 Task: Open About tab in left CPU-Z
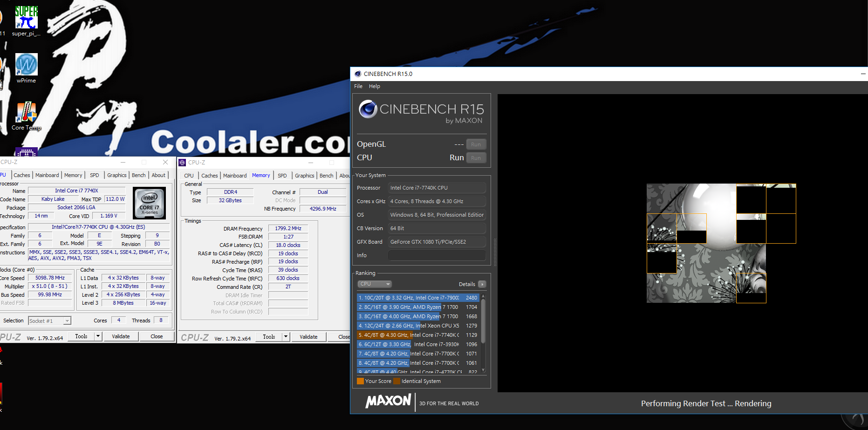click(158, 175)
